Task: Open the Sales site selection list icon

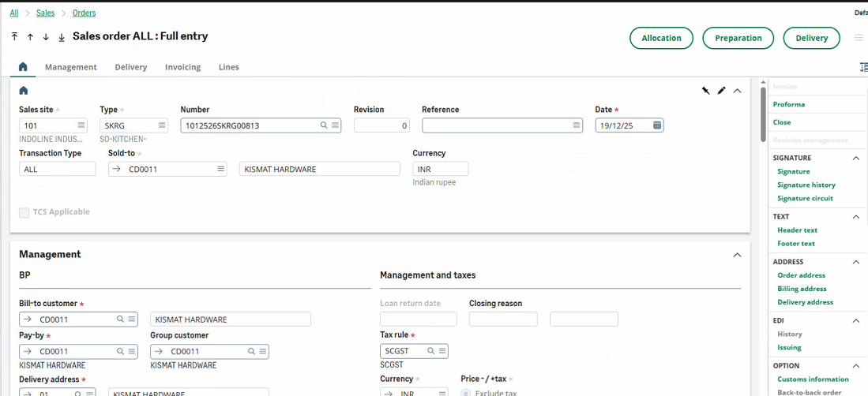Action: pyautogui.click(x=81, y=125)
